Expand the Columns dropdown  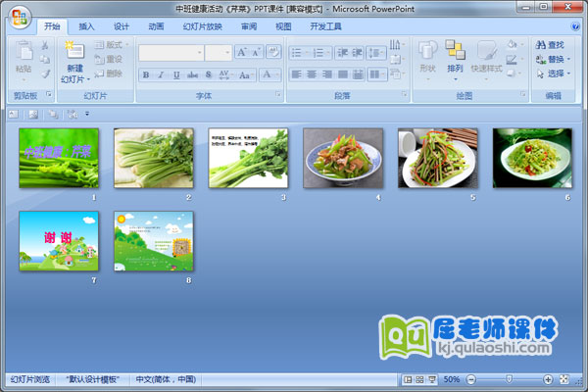point(383,74)
